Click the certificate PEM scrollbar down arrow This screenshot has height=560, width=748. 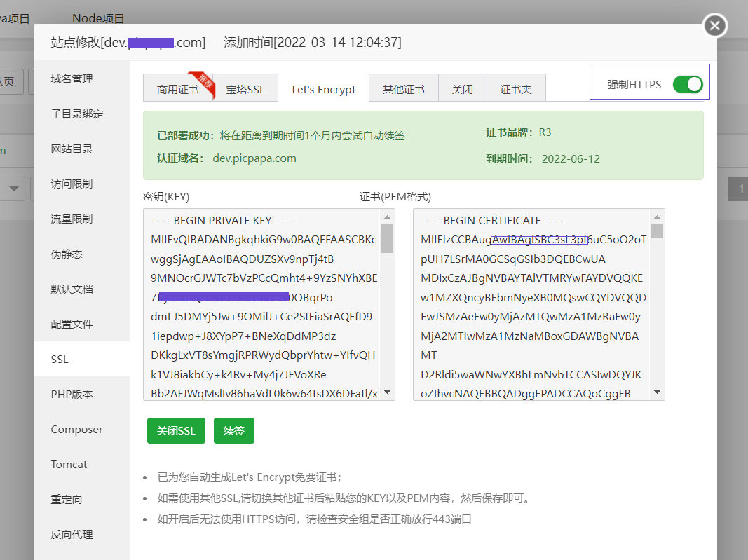657,392
